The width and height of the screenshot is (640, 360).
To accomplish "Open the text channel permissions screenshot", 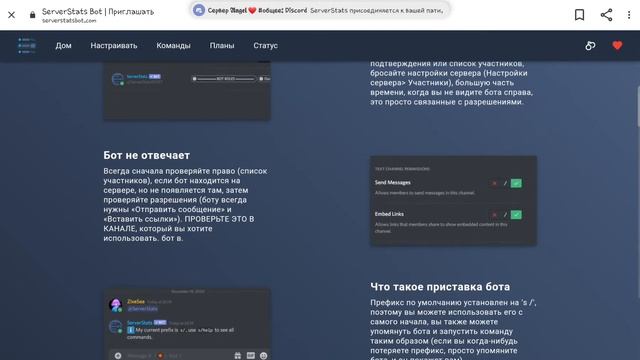I will 453,200.
